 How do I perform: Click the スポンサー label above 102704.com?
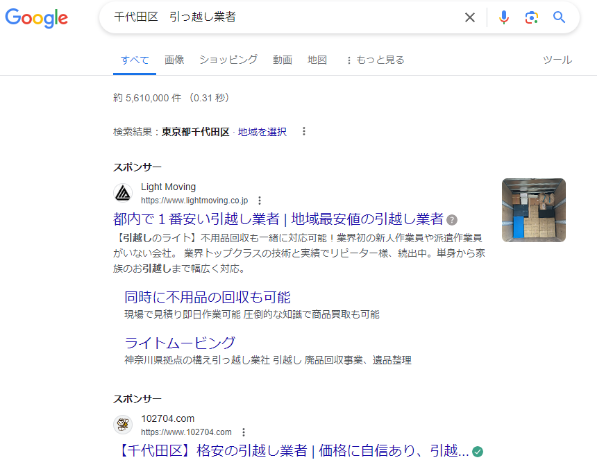click(x=137, y=399)
